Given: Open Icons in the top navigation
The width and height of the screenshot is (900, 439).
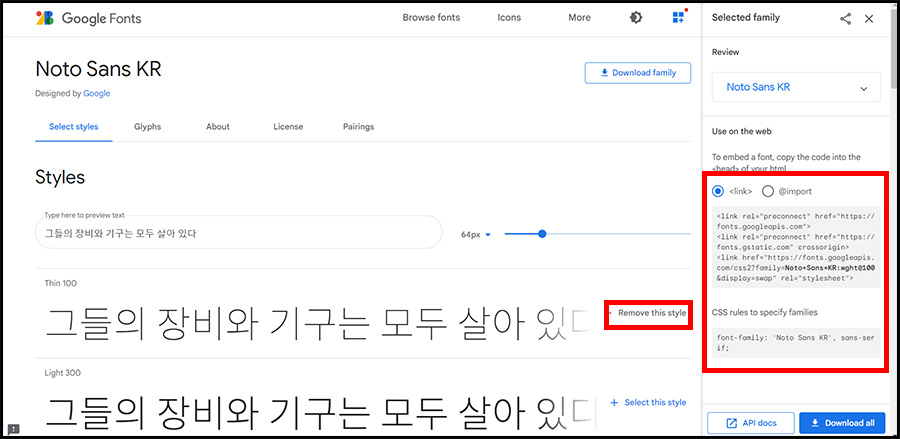Looking at the screenshot, I should 509,18.
